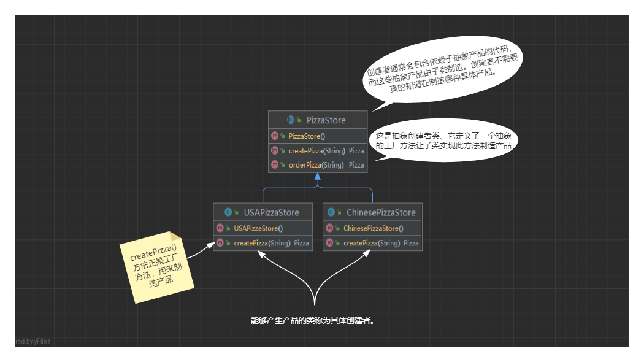Screen dimensions: 644x362
Task: Select the ChinesePizzaStore class name header
Action: point(380,212)
